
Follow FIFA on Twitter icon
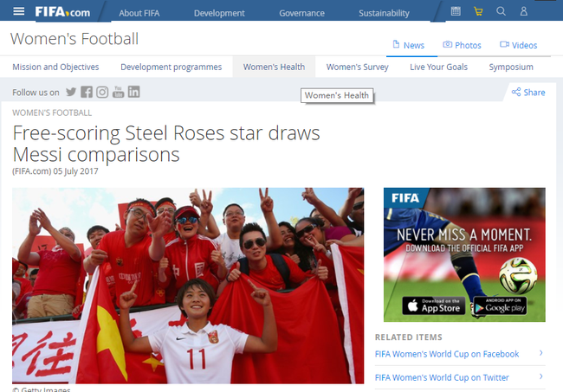[x=71, y=93]
